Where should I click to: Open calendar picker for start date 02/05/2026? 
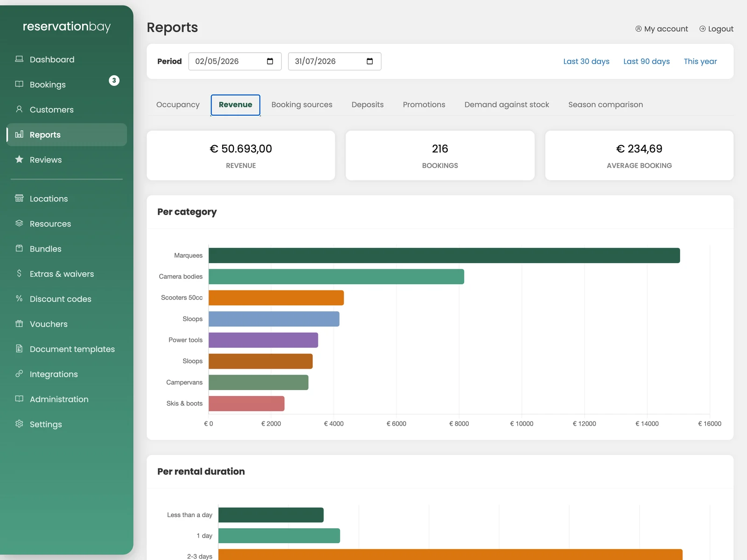(x=270, y=61)
